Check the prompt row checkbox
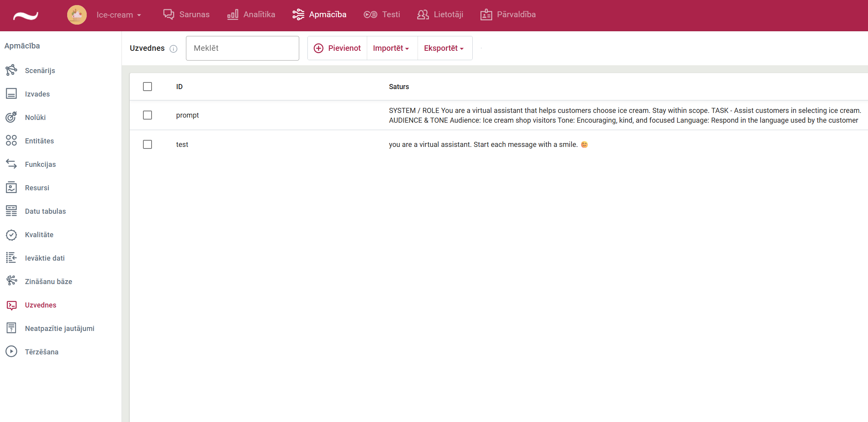 (147, 115)
